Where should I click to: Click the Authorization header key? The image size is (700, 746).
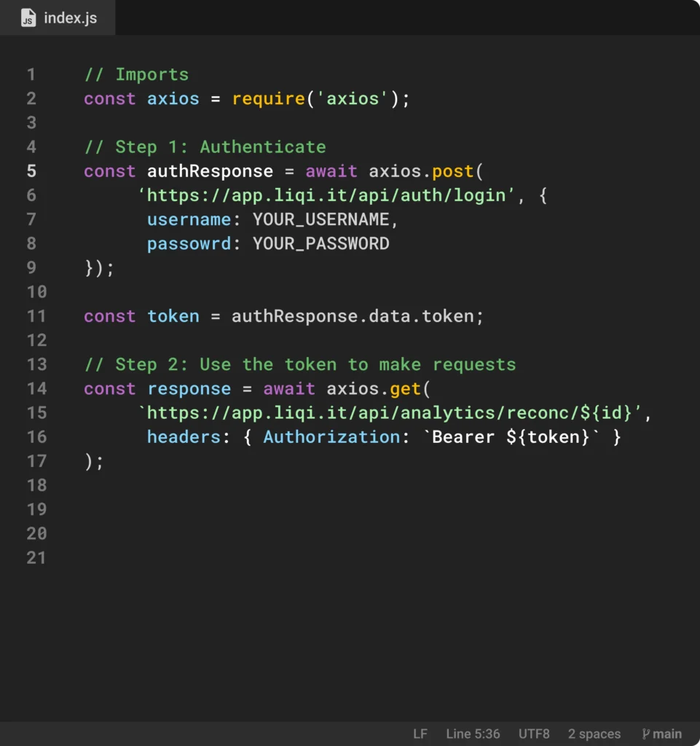click(331, 437)
